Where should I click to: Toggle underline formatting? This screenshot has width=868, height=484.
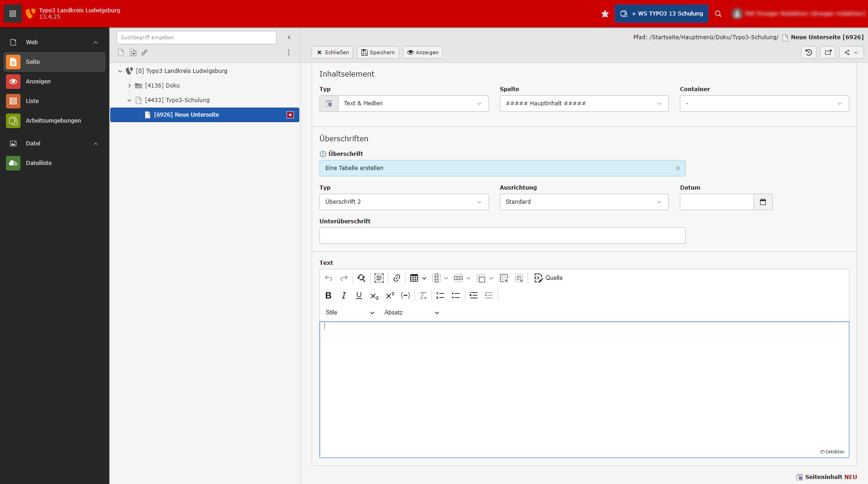coord(359,296)
